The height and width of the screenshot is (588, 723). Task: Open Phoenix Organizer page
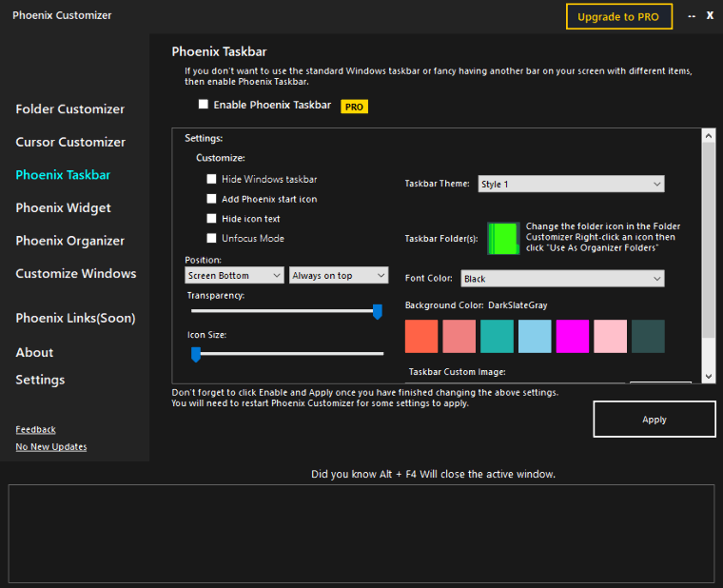pos(70,241)
